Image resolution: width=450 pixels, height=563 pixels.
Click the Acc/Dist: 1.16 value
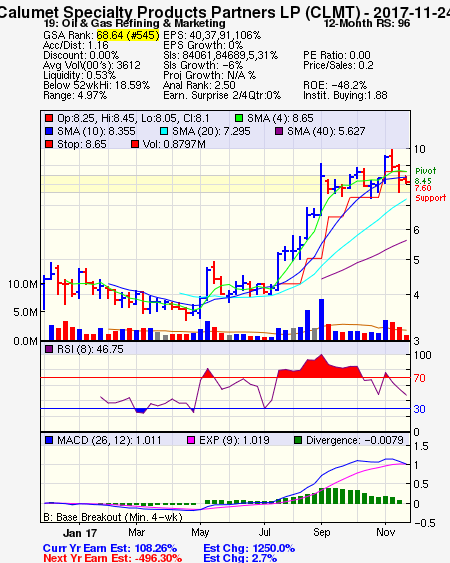pyautogui.click(x=76, y=45)
